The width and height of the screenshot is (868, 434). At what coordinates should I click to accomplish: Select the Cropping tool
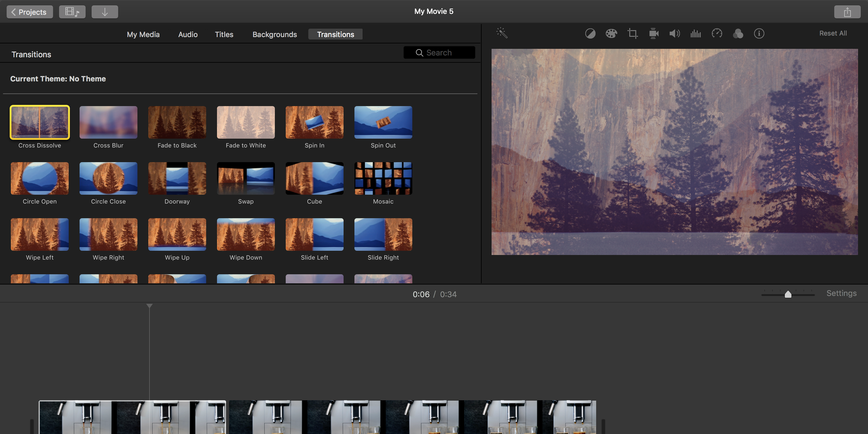633,33
